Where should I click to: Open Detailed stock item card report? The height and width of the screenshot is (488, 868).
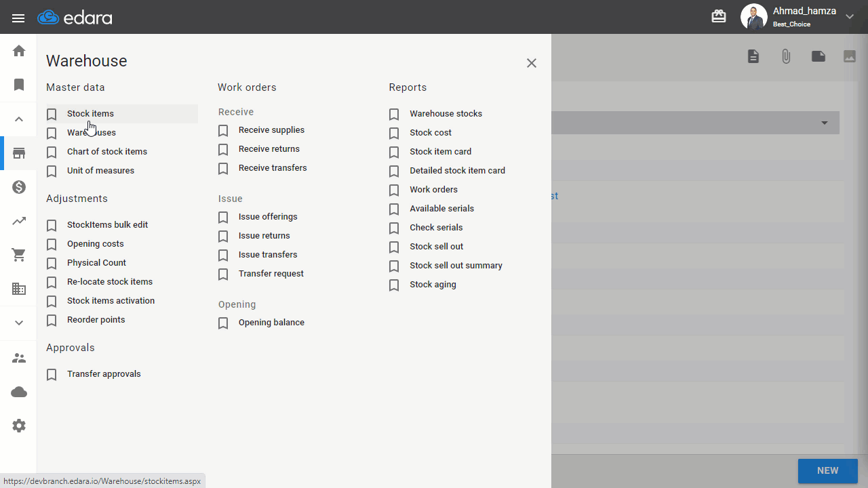tap(458, 171)
